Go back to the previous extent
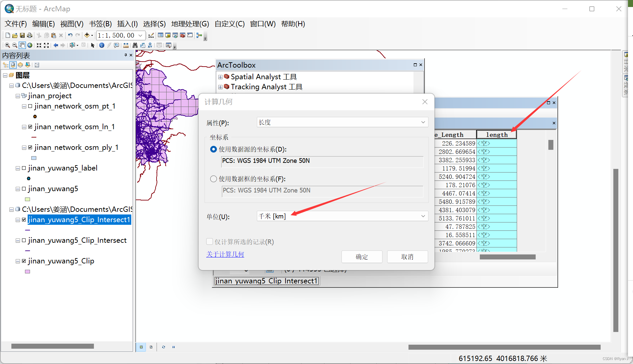 click(x=56, y=45)
